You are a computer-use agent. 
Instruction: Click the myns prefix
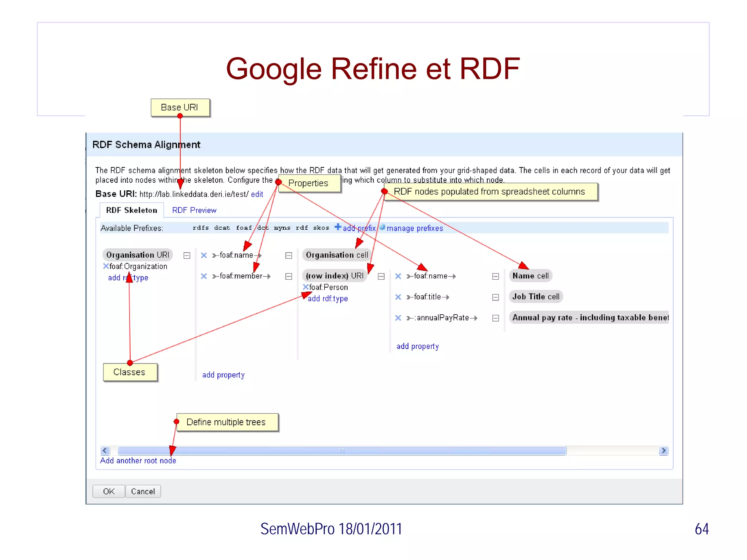point(282,228)
